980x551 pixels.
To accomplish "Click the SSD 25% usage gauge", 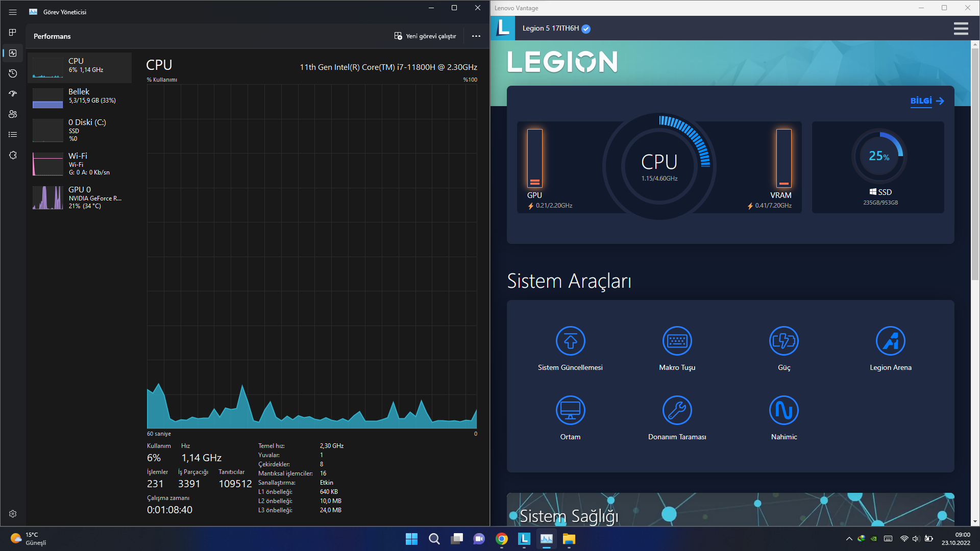I will pos(879,156).
